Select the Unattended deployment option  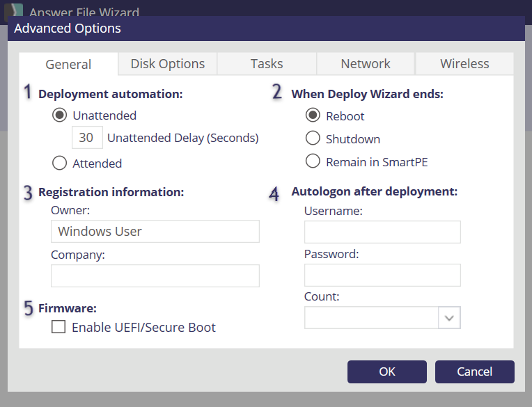(60, 115)
